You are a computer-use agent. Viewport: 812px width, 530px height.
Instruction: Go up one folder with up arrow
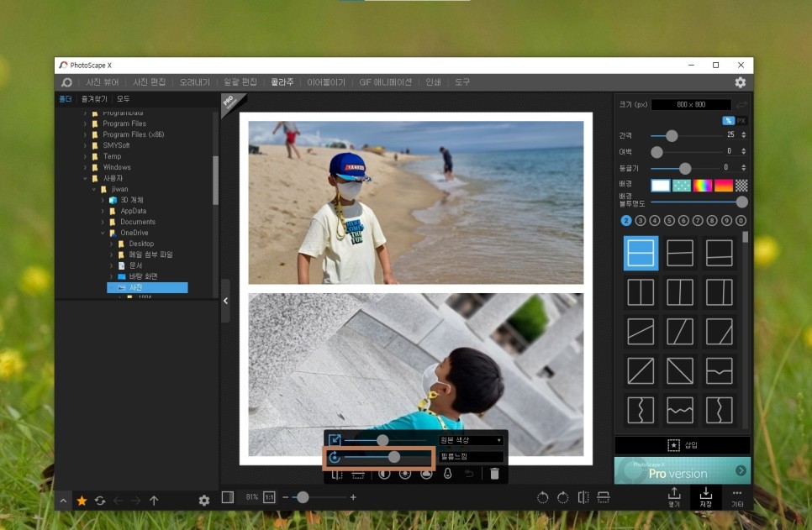point(154,501)
